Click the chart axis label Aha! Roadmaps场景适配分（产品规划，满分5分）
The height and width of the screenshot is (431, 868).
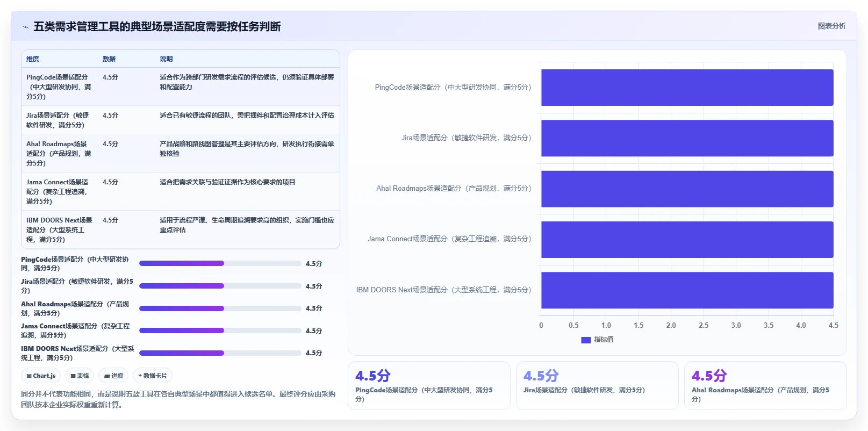[x=454, y=188]
